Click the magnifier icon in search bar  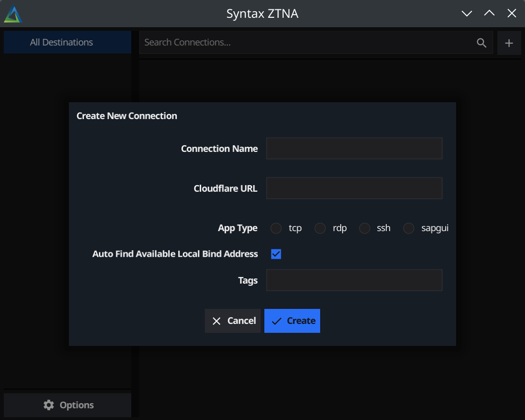[x=481, y=43]
